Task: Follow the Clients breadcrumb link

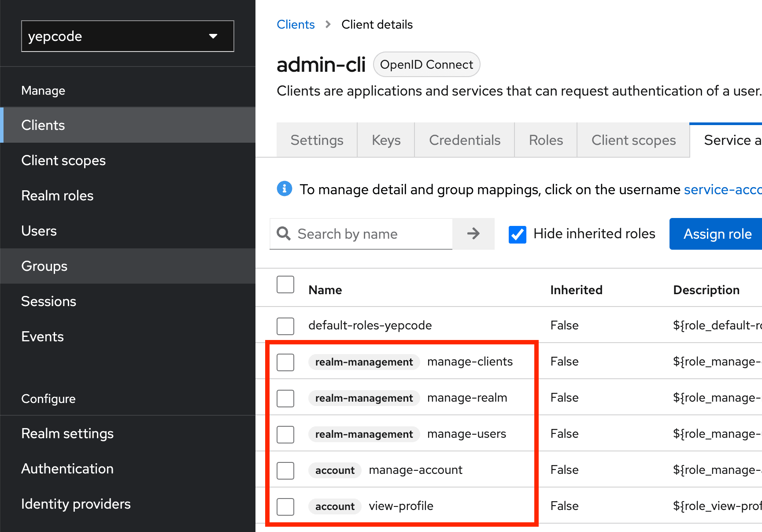Action: pyautogui.click(x=296, y=25)
